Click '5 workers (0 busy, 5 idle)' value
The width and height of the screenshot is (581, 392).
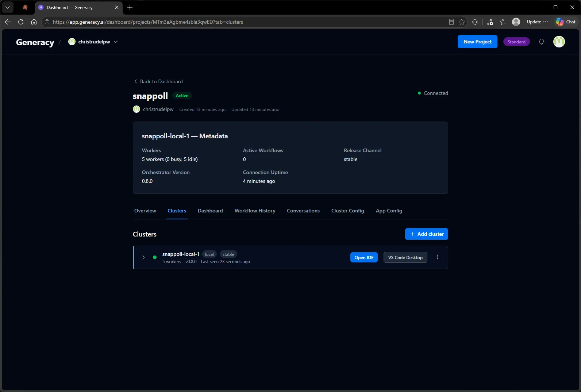[x=170, y=159]
